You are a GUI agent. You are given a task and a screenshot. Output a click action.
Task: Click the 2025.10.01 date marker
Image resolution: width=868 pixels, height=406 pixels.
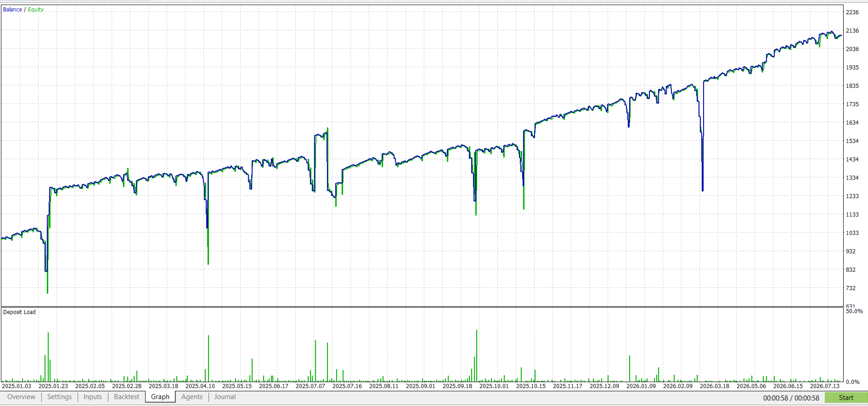[494, 386]
